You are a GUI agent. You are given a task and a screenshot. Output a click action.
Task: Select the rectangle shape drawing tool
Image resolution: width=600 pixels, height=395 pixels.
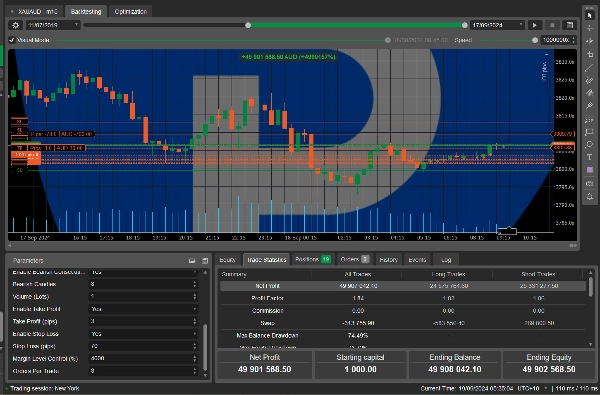[590, 132]
